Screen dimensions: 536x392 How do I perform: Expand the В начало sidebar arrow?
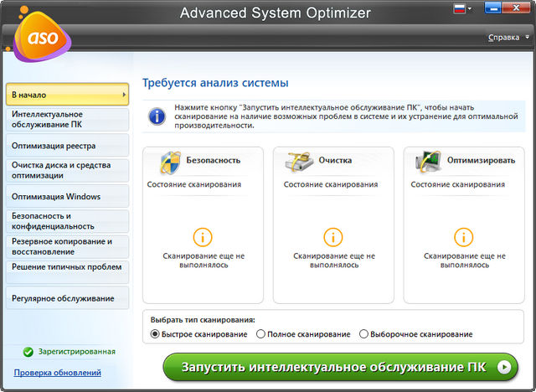pyautogui.click(x=124, y=95)
